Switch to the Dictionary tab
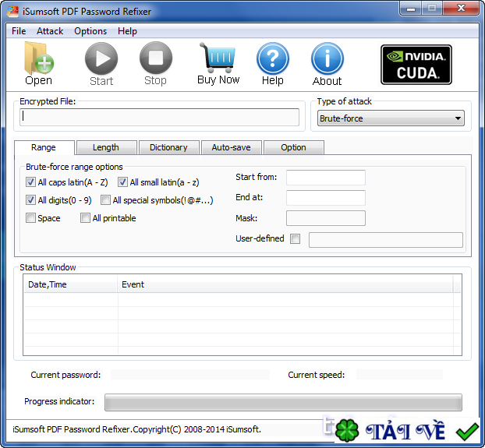This screenshot has width=485, height=448. [168, 147]
